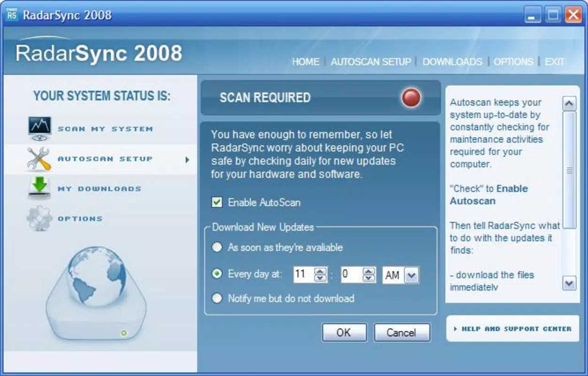The height and width of the screenshot is (376, 588).
Task: Confirm settings with the OK button
Action: coord(344,332)
